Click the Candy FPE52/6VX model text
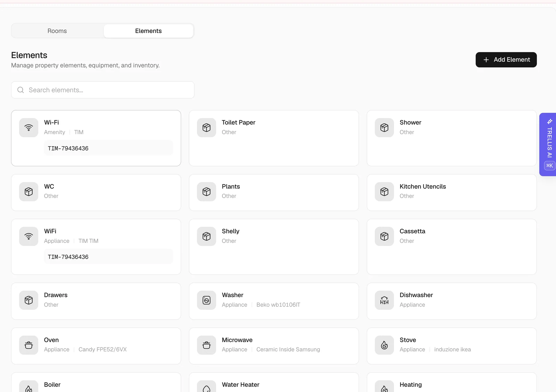 [103, 350]
